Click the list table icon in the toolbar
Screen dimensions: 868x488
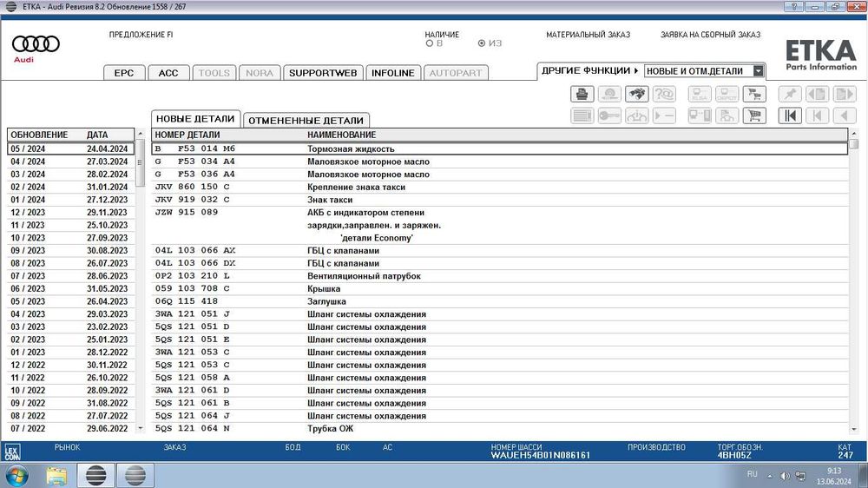pos(582,115)
